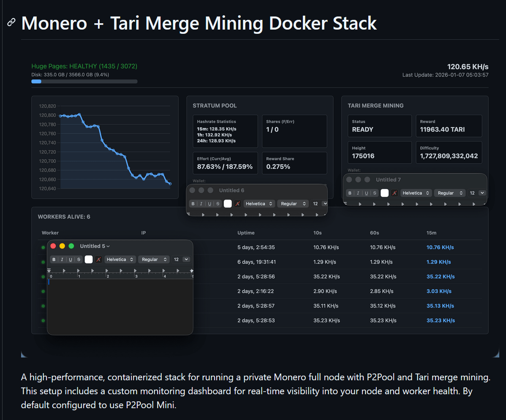Click the text area of Untitled 5

tap(120, 306)
